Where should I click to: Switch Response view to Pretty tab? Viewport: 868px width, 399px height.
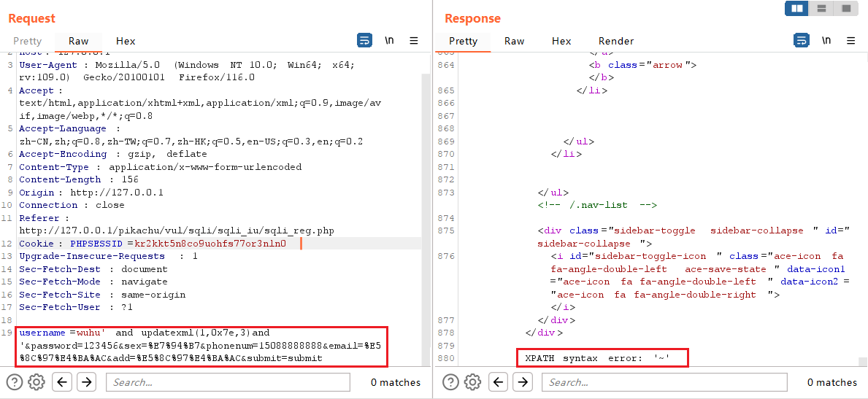[x=463, y=41]
